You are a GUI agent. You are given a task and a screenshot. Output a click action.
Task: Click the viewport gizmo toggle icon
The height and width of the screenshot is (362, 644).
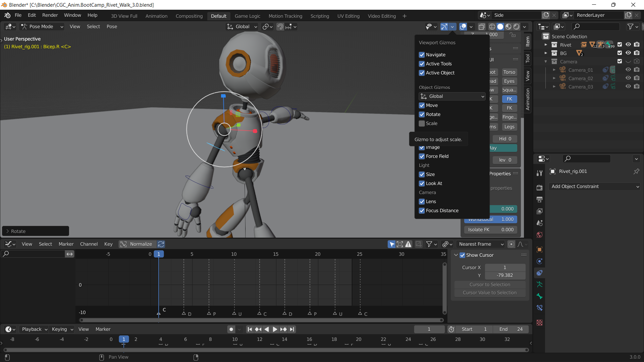point(444,27)
